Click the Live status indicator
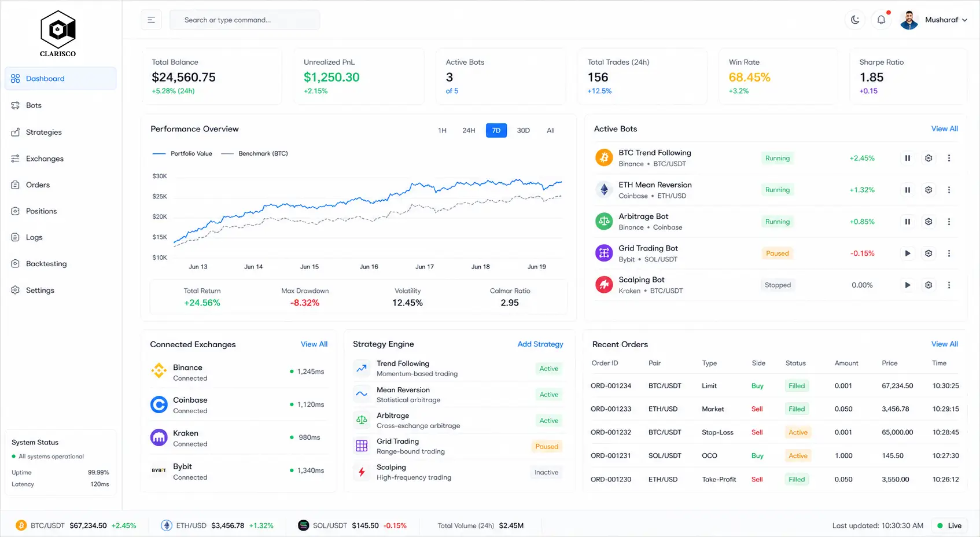 pos(950,525)
